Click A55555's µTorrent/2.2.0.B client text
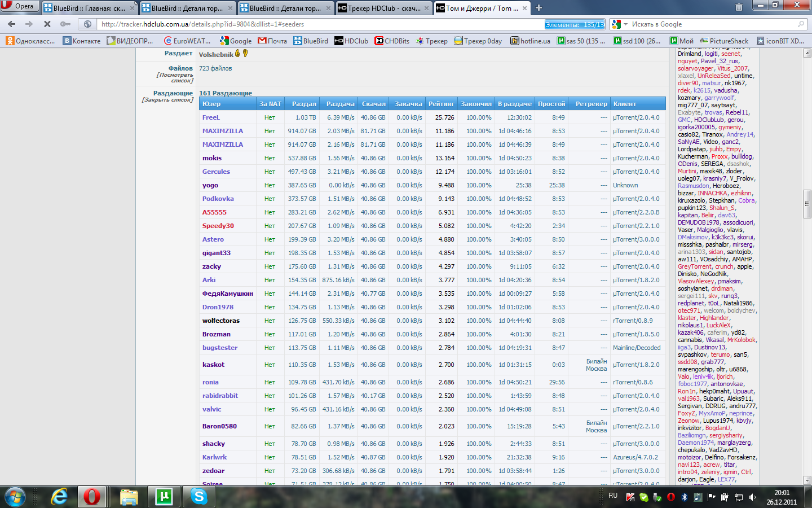Image resolution: width=812 pixels, height=508 pixels. (636, 212)
